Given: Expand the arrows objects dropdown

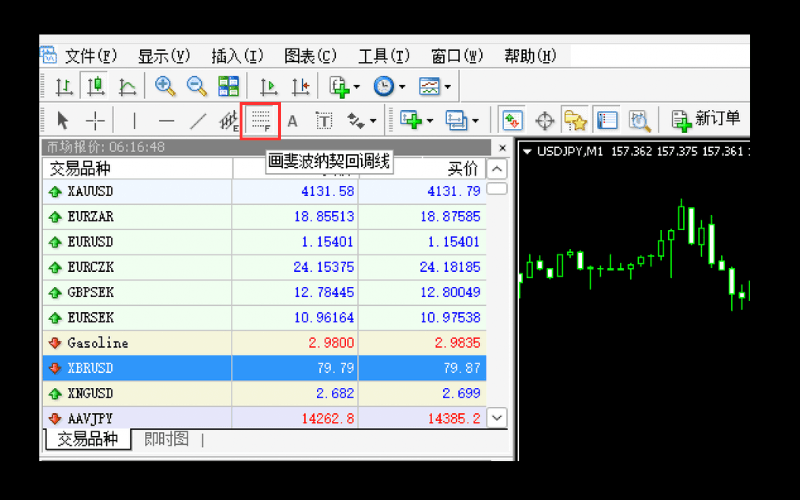Looking at the screenshot, I should pos(373,121).
